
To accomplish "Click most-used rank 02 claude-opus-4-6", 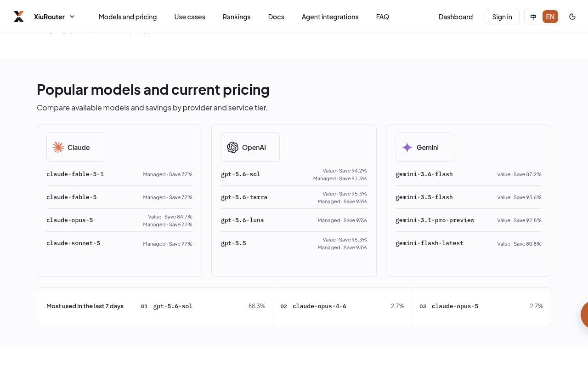I will point(342,306).
